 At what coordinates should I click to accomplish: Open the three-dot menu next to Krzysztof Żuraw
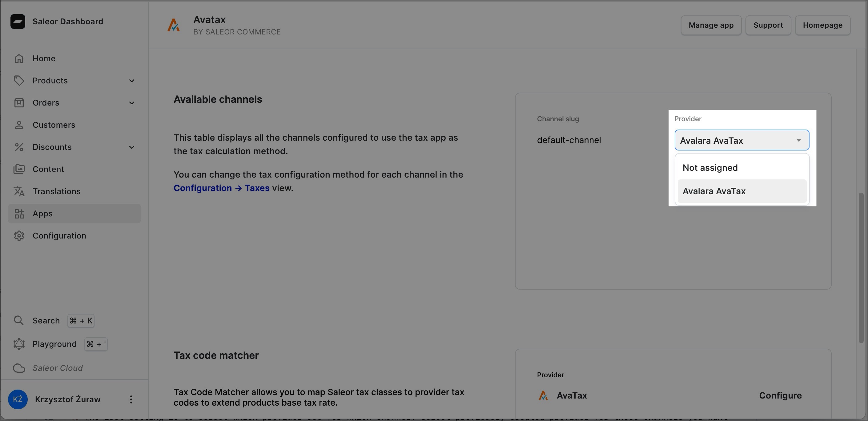[x=131, y=399]
